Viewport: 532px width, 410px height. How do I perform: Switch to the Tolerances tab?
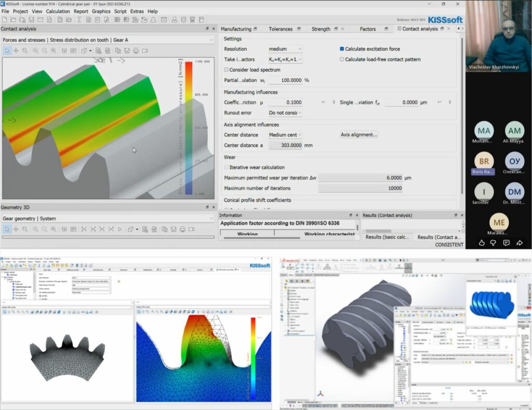280,29
